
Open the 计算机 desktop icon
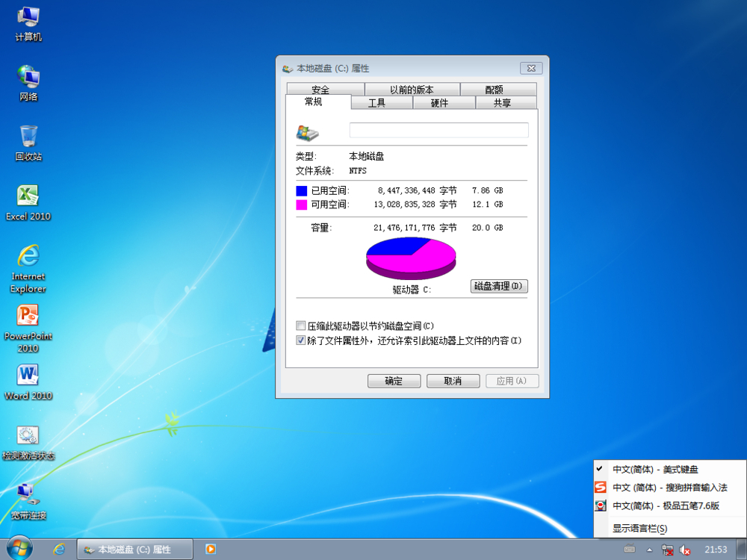(x=28, y=24)
